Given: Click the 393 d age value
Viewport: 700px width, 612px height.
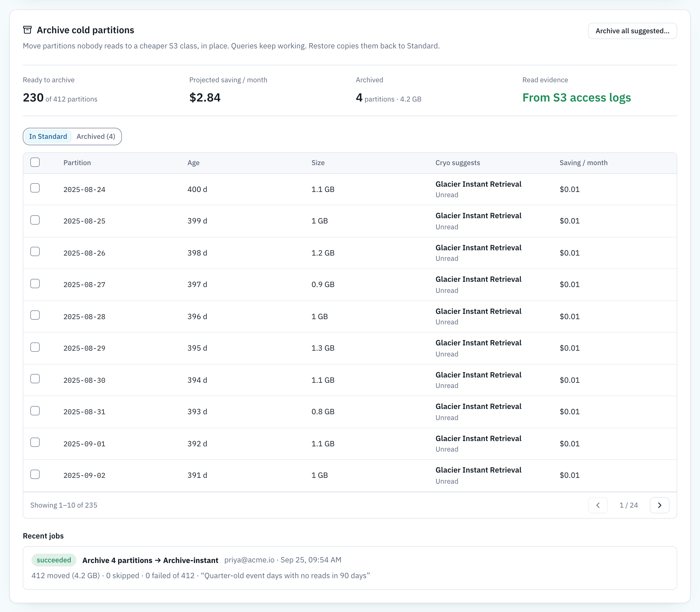Looking at the screenshot, I should point(197,412).
